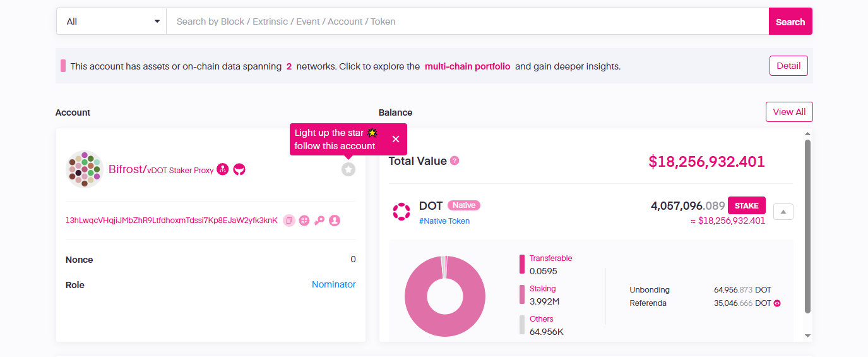Viewport: 868px width, 357px height.
Task: Click the Bifrost account identicon
Action: coord(85,169)
